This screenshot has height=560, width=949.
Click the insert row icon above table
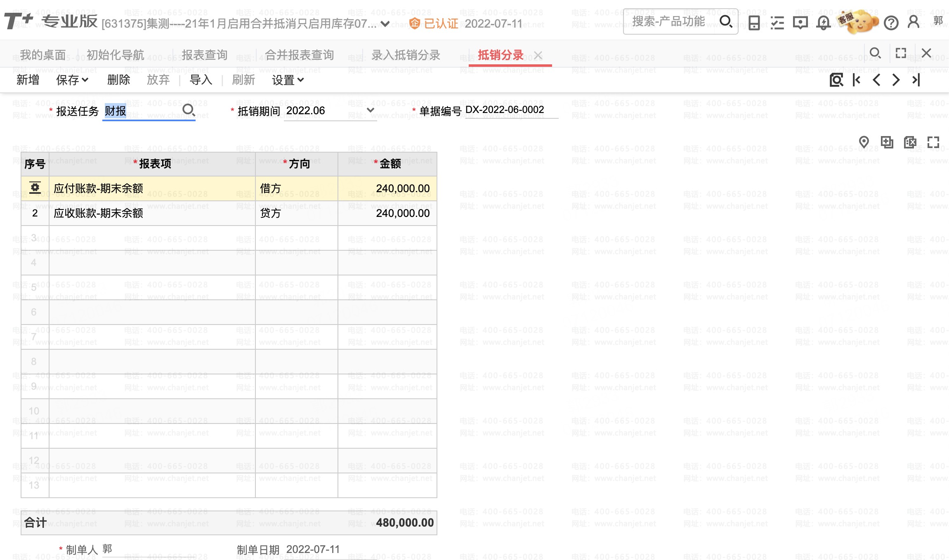tap(887, 142)
